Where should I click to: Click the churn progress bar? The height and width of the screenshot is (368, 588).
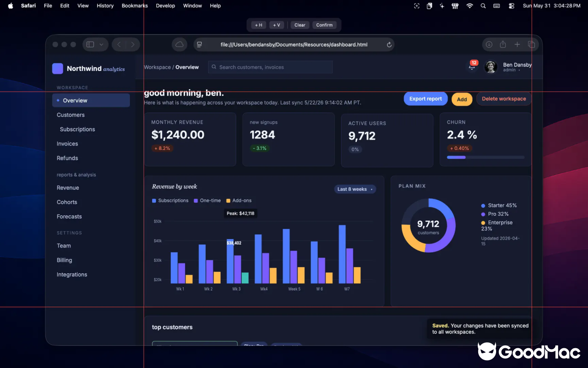point(486,157)
